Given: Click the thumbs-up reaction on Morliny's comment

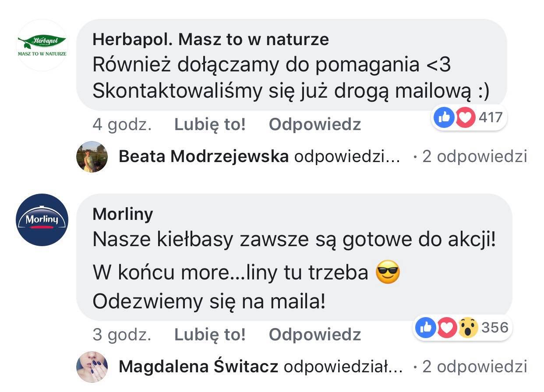Looking at the screenshot, I should pos(425,328).
